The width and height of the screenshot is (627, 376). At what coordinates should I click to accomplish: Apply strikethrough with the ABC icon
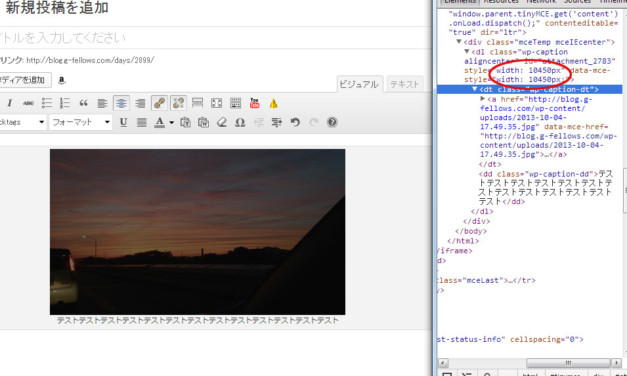[28, 104]
